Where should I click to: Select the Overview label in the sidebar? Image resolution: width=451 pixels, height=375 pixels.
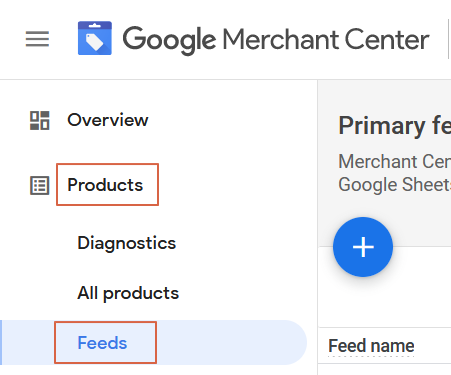tap(108, 120)
